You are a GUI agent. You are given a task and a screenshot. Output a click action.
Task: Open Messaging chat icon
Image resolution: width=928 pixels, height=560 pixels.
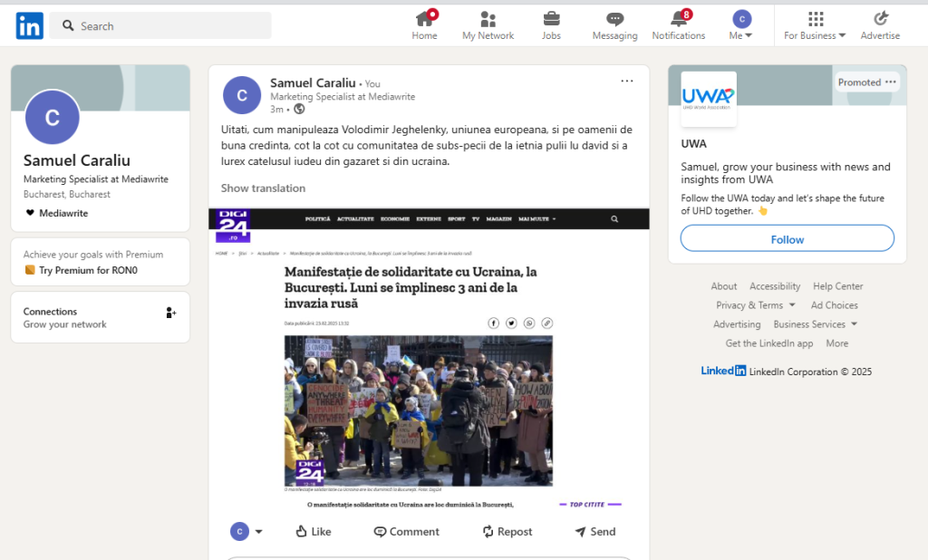click(615, 19)
